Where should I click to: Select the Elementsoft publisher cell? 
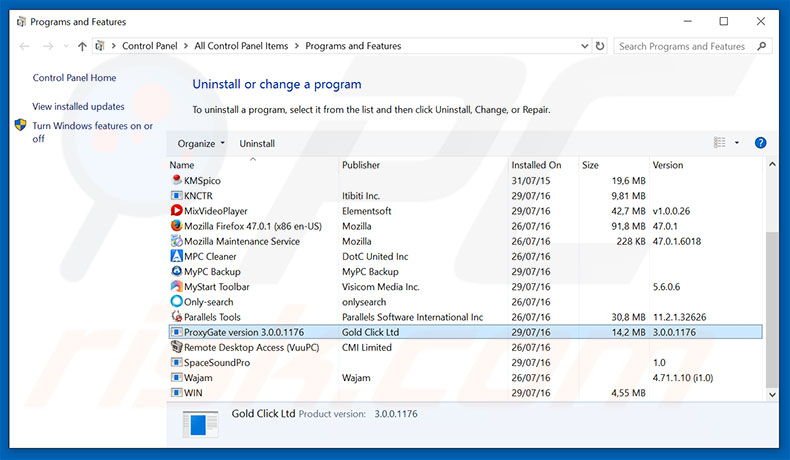coord(366,211)
